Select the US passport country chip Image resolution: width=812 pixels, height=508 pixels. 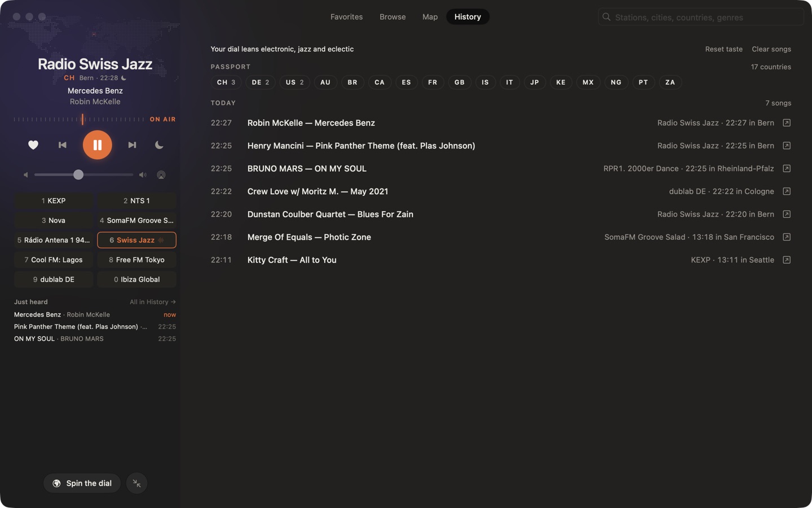pos(295,82)
